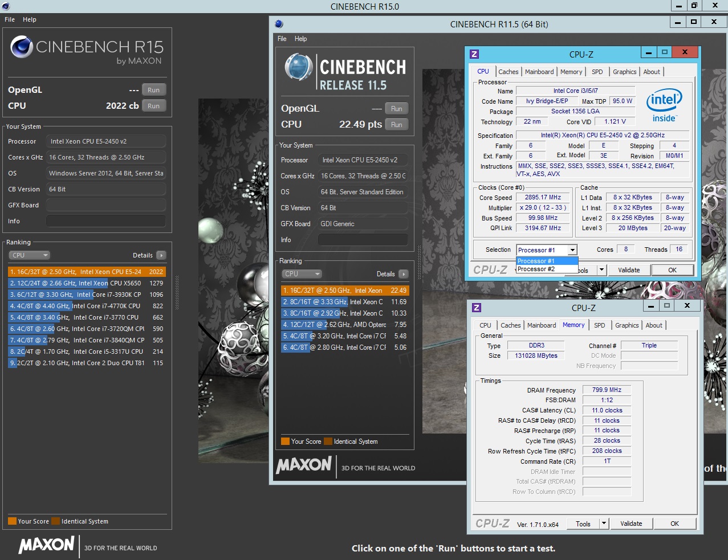Click the Cinebench R11.5 title bar icon
This screenshot has width=728, height=560.
coord(279,24)
